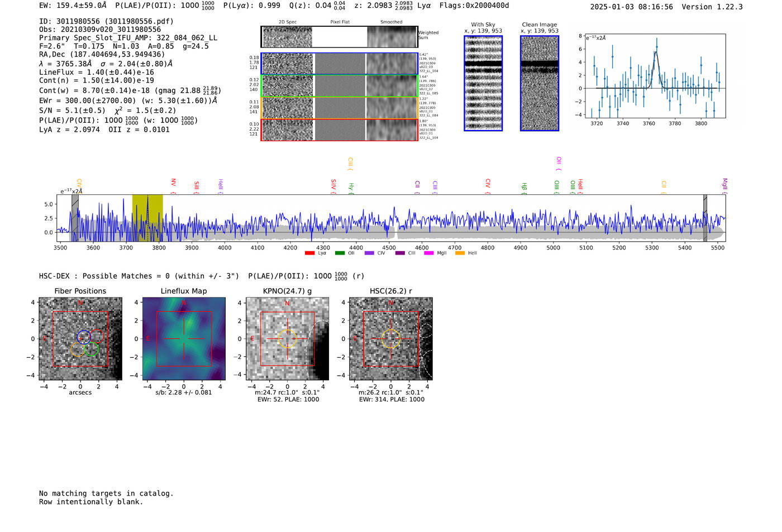782x532 pixels.
Task: Select the red-bordered fiber spectrum row
Action: 340,130
